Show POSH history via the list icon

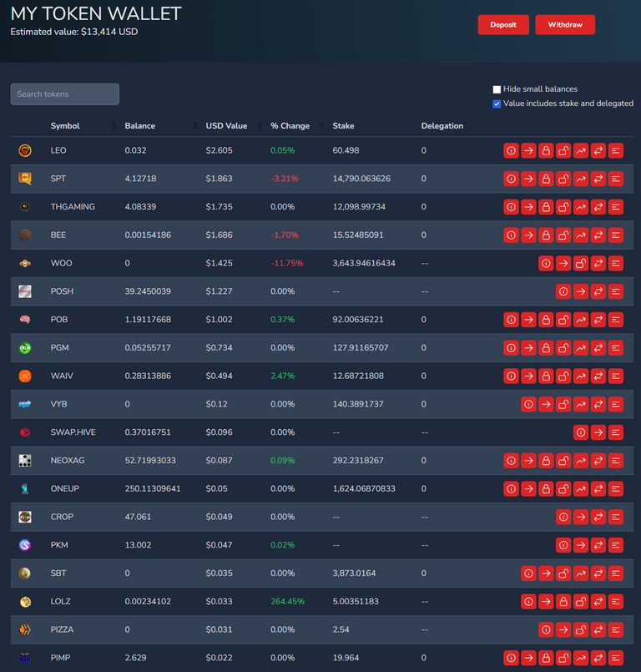pyautogui.click(x=616, y=291)
